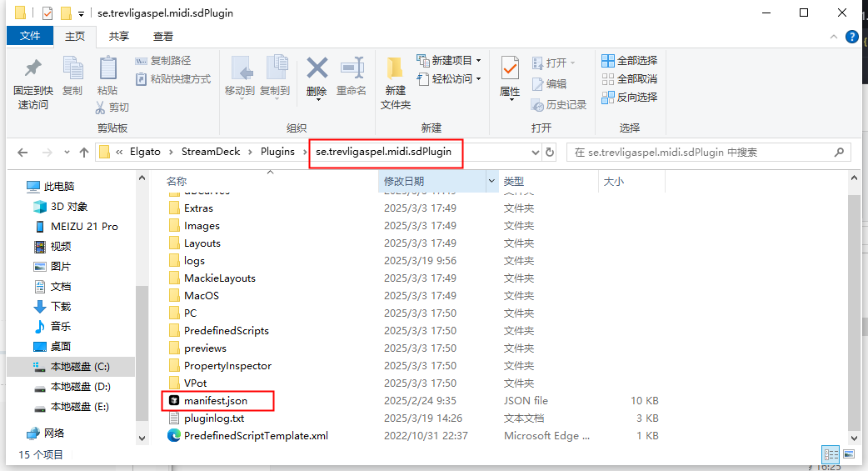Screen dimensions: 868x471
Task: Click Select none (全部取消)
Action: [x=630, y=78]
